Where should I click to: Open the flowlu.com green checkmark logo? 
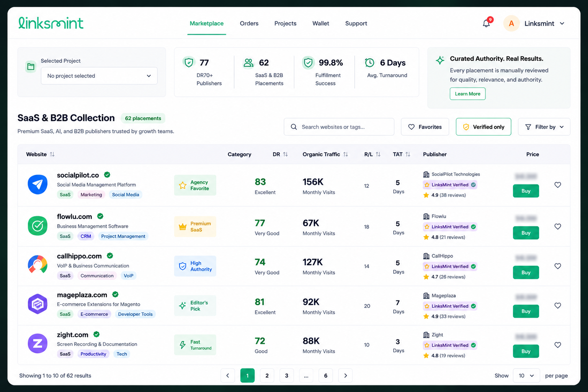(x=37, y=226)
